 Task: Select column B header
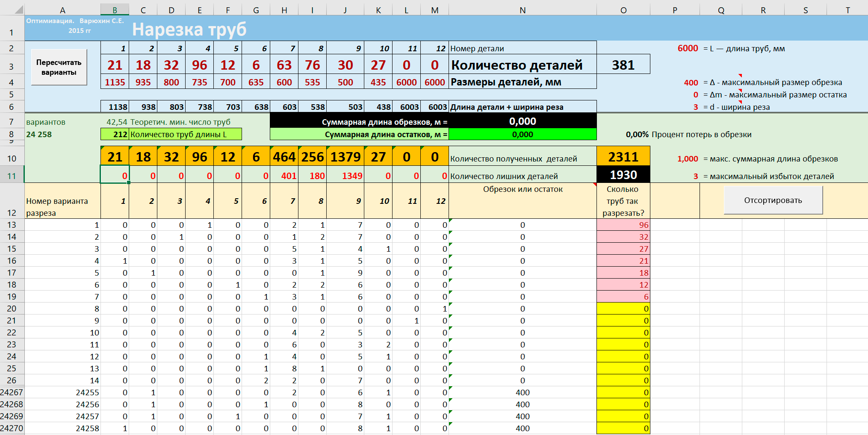(115, 10)
